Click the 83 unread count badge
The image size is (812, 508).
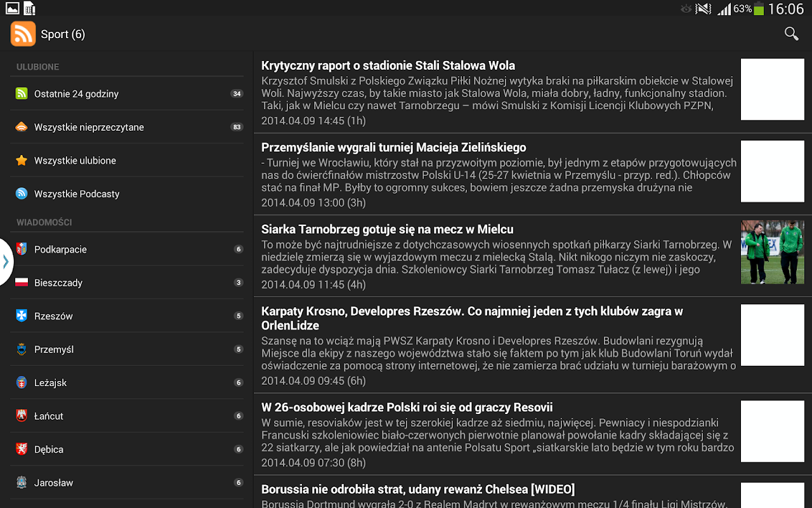[x=237, y=127]
